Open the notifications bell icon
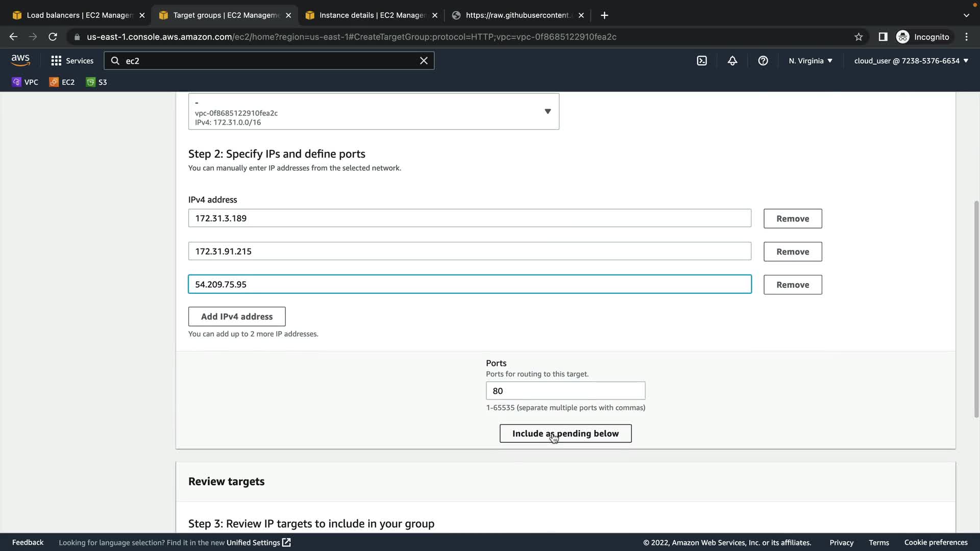This screenshot has height=551, width=980. coord(732,61)
